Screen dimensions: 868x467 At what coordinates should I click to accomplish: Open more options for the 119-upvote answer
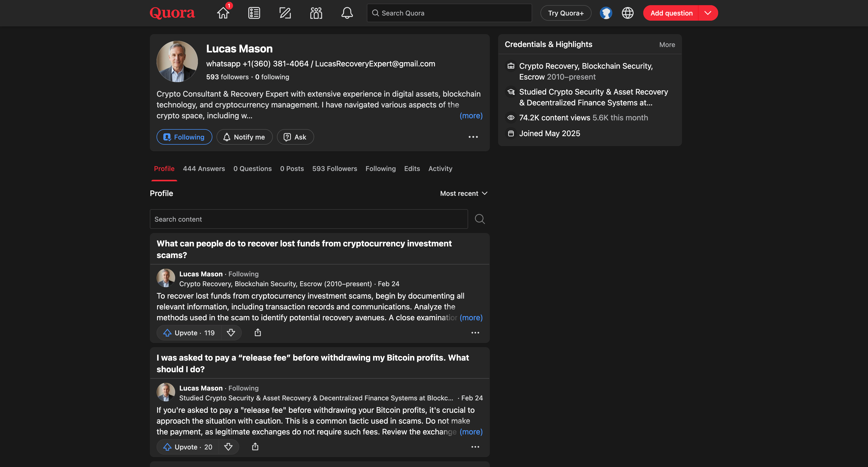click(x=475, y=333)
